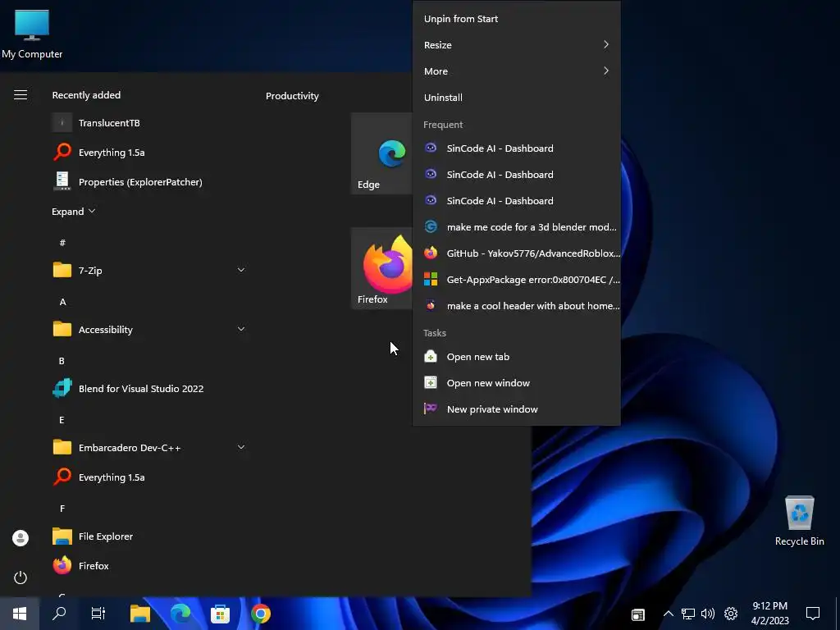Expand the 7-Zip folder

coord(241,270)
